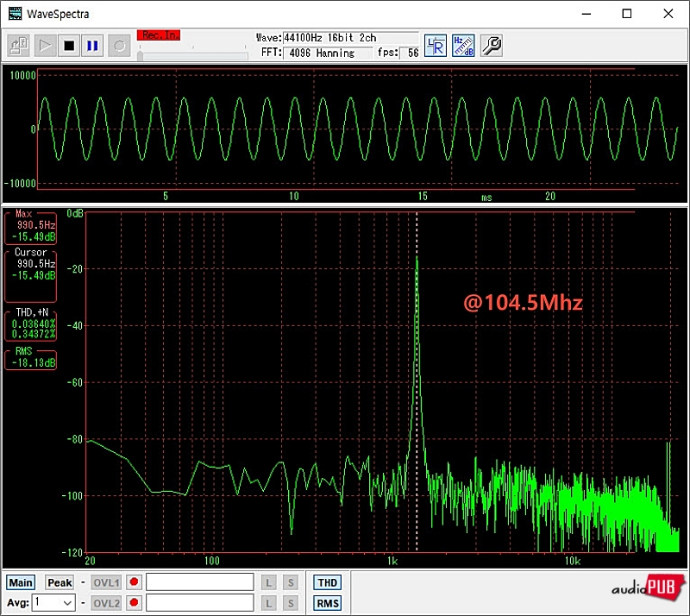Click the RMS -18.13dB readout
690x616 pixels.
(x=30, y=360)
